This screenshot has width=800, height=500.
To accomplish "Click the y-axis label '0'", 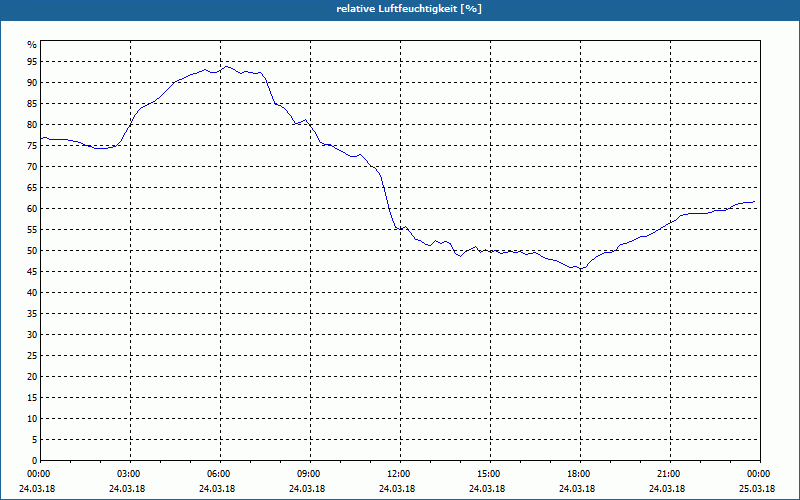I will (34, 461).
